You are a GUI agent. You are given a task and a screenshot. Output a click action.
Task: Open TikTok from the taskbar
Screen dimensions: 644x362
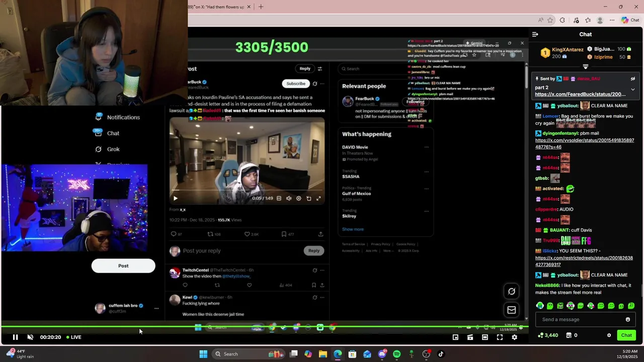pyautogui.click(x=441, y=354)
